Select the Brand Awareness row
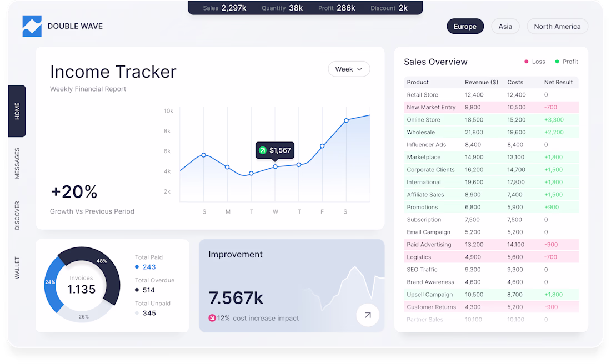 tap(491, 282)
